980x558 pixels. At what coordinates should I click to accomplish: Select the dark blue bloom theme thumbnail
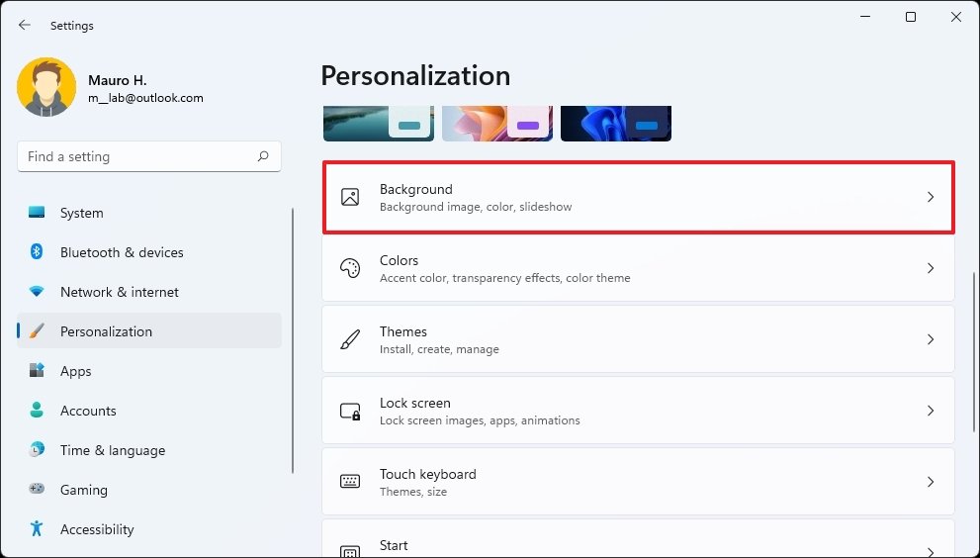[x=616, y=124]
